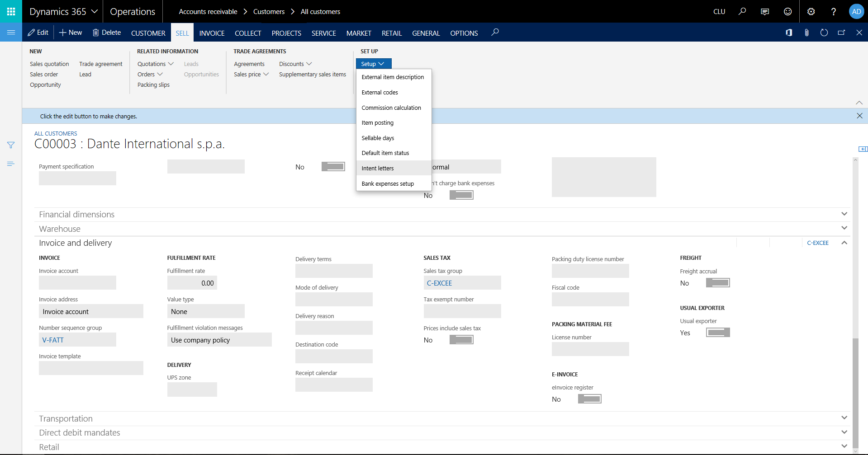Expand the Retail section

tap(442, 447)
